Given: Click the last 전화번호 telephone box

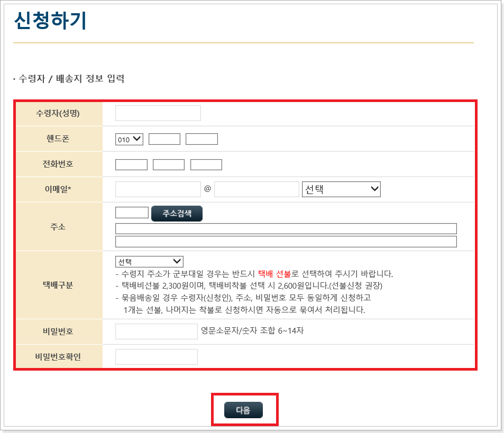Looking at the screenshot, I should [206, 164].
